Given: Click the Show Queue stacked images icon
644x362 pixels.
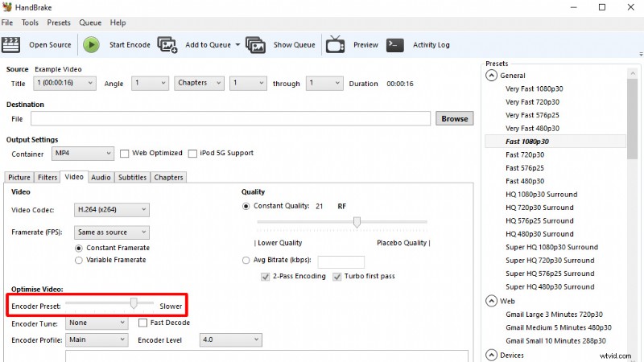Looking at the screenshot, I should tap(255, 45).
